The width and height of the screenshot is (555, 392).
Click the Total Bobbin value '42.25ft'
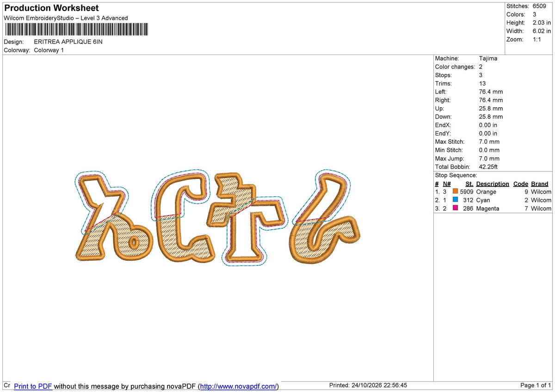tap(488, 166)
